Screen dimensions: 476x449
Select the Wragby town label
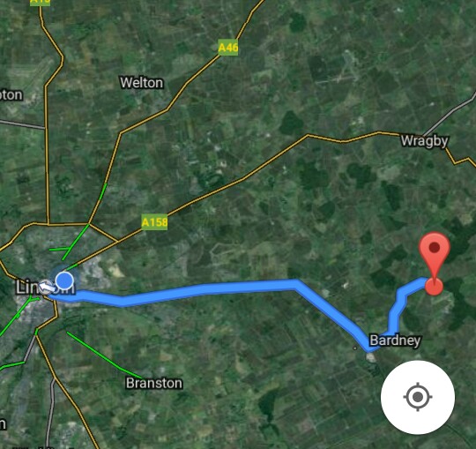424,141
